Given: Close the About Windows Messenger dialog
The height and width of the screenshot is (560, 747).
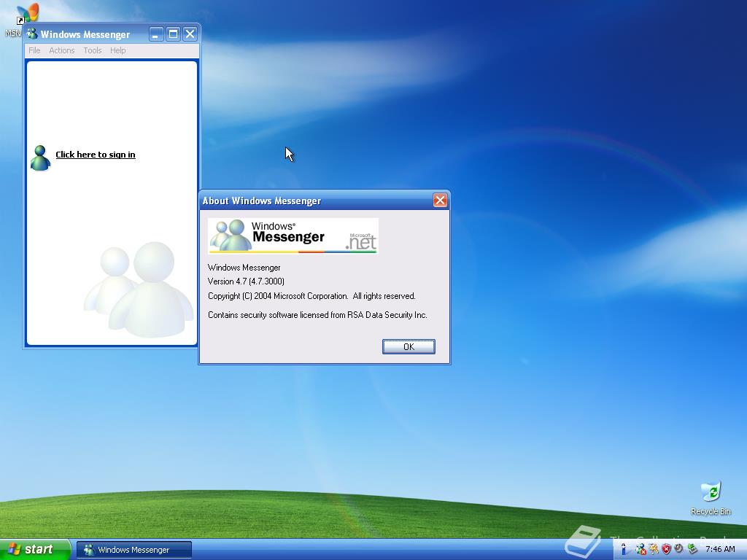Looking at the screenshot, I should click(440, 201).
